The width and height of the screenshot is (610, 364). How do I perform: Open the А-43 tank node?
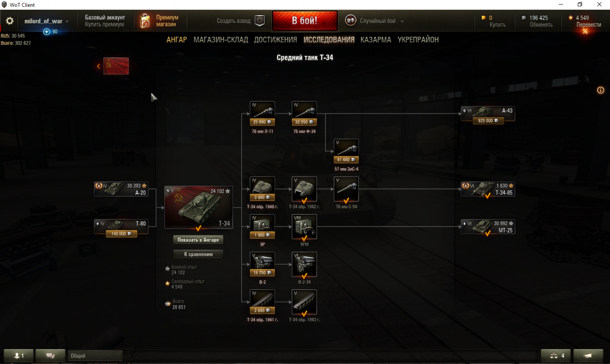487,114
